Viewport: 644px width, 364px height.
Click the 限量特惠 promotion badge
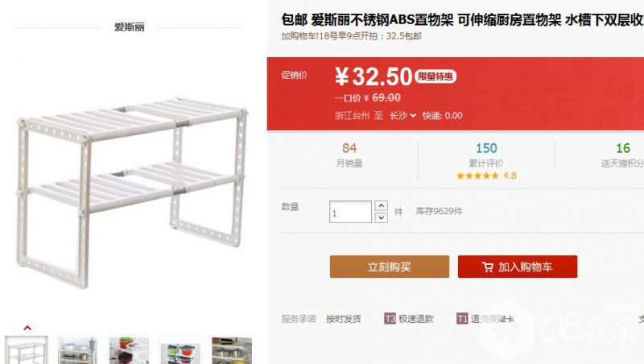click(x=436, y=77)
